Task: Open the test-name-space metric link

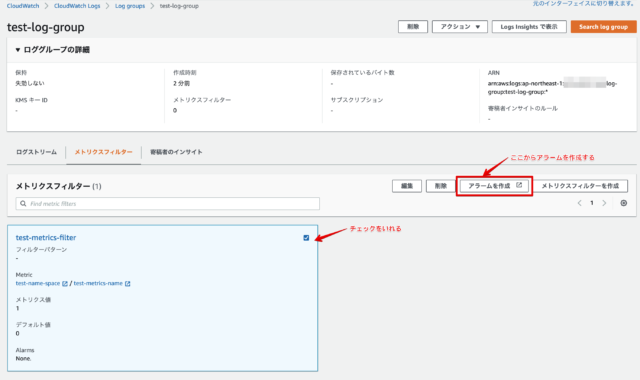Action: coord(38,283)
